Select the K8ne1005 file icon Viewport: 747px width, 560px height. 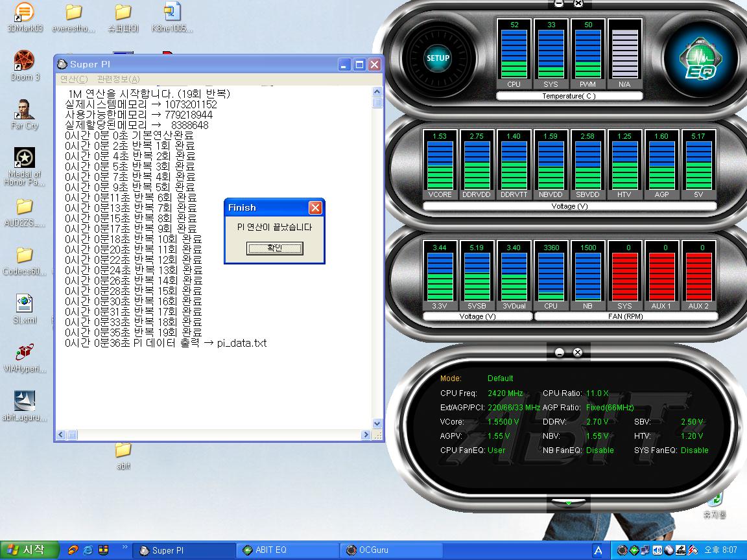tap(172, 18)
